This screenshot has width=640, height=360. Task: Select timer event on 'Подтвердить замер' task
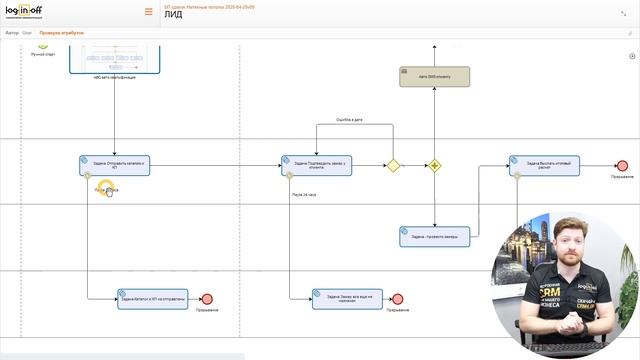(x=289, y=176)
